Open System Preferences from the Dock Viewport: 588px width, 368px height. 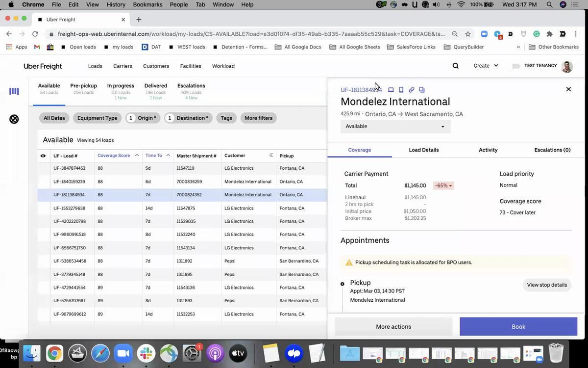click(192, 353)
